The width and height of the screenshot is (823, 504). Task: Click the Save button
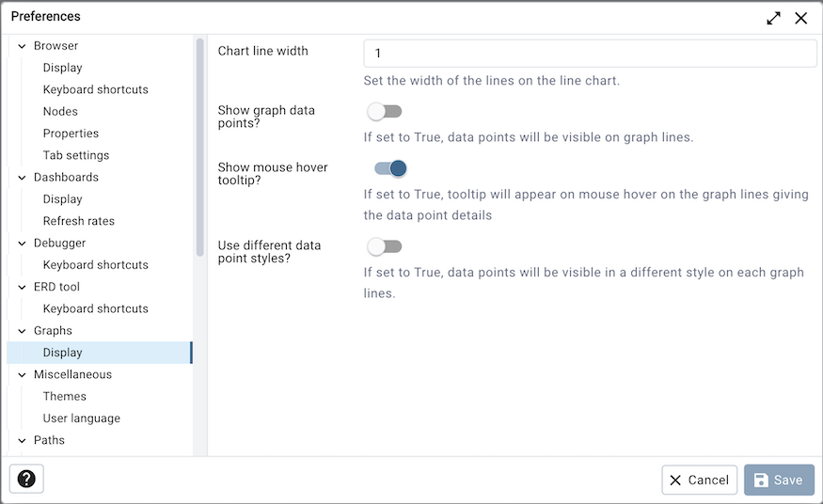pos(779,480)
